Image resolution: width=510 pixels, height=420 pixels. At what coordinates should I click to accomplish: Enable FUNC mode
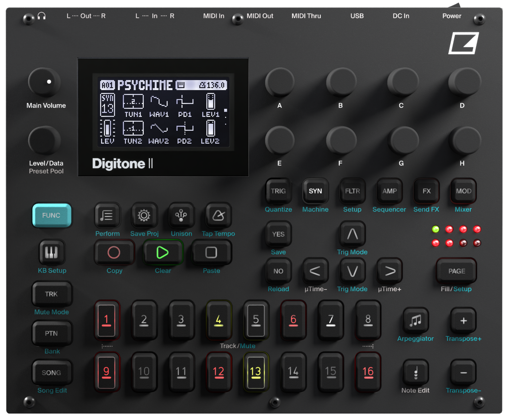click(51, 215)
